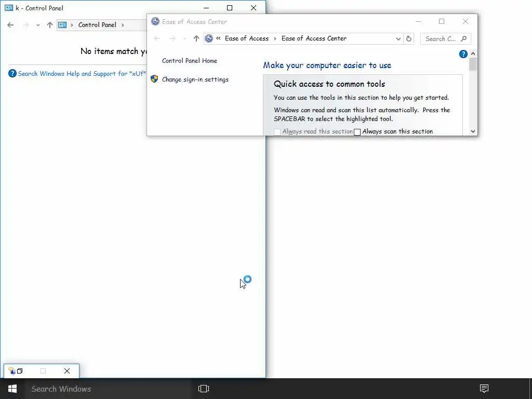Expand the chevron after Ease of Access breadcrumb
The width and height of the screenshot is (532, 399).
point(275,38)
